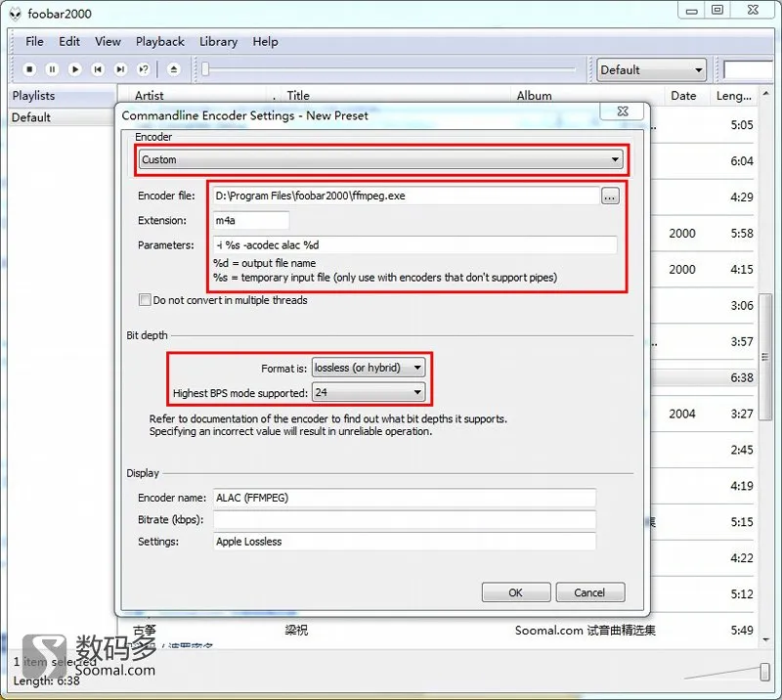Screen dimensions: 782x700
Task: Click the Open/eject file toolbar icon
Action: tap(174, 69)
